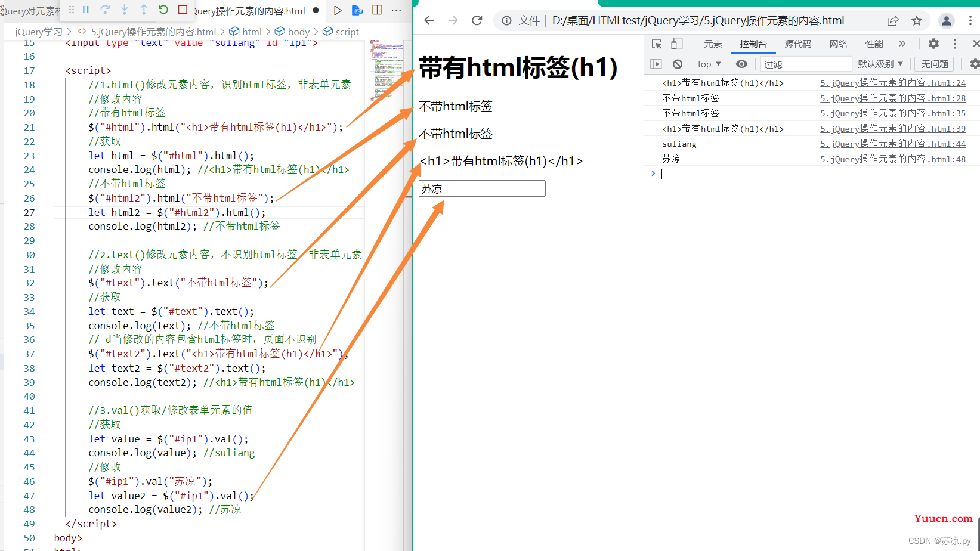Show more DevTools tabs with the chevrons

coord(902,44)
